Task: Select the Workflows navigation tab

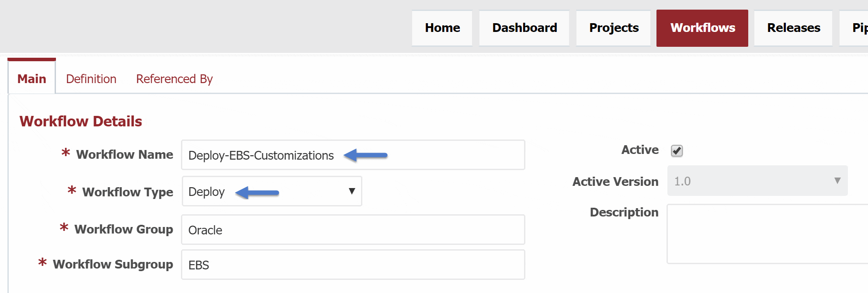Action: click(702, 28)
